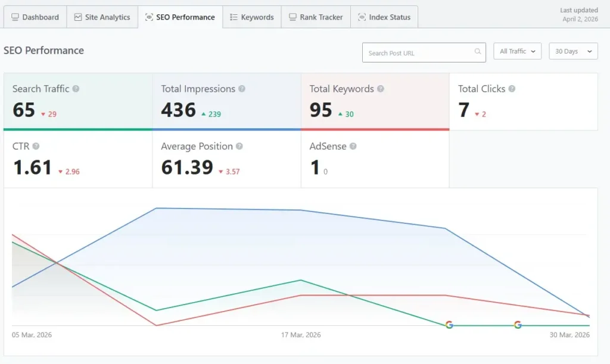Click the Google icon on the chart line
This screenshot has width=610, height=364.
449,325
